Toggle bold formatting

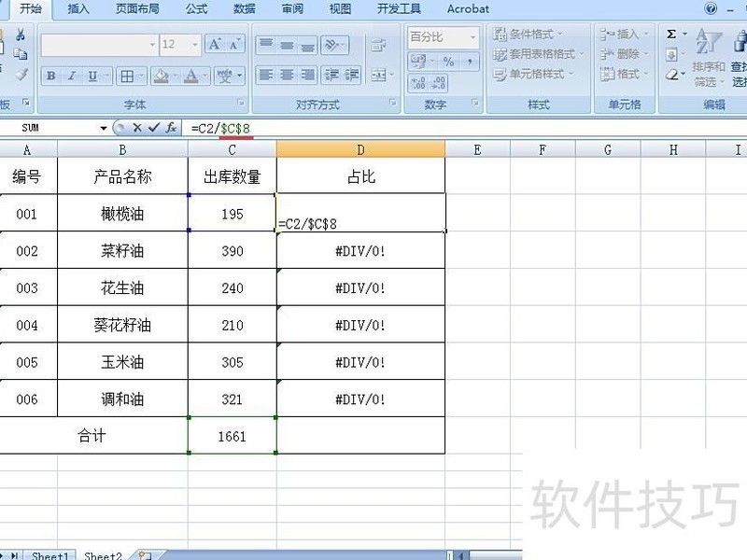[x=51, y=77]
